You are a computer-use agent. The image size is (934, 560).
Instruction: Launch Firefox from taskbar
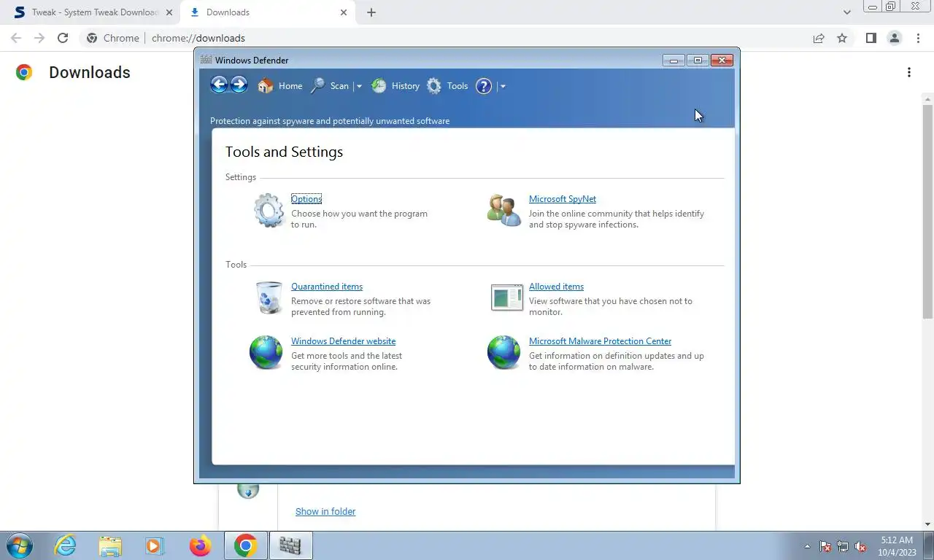pyautogui.click(x=200, y=545)
